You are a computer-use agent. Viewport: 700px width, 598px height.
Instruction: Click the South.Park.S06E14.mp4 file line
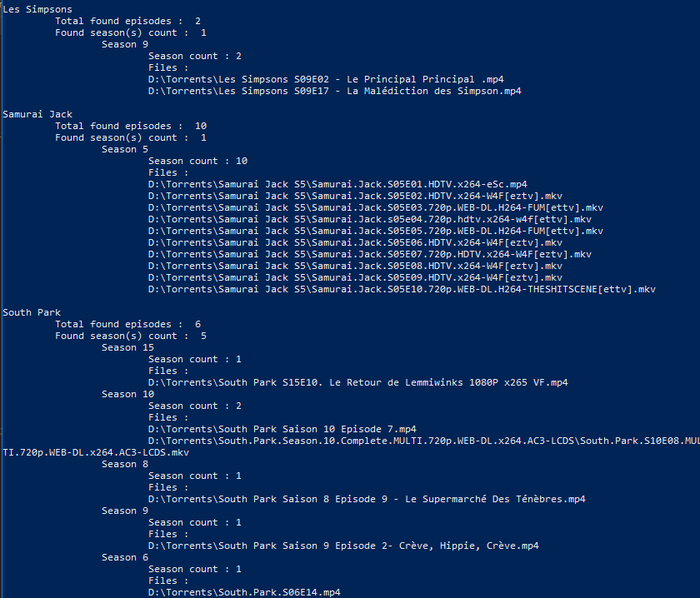point(244,593)
